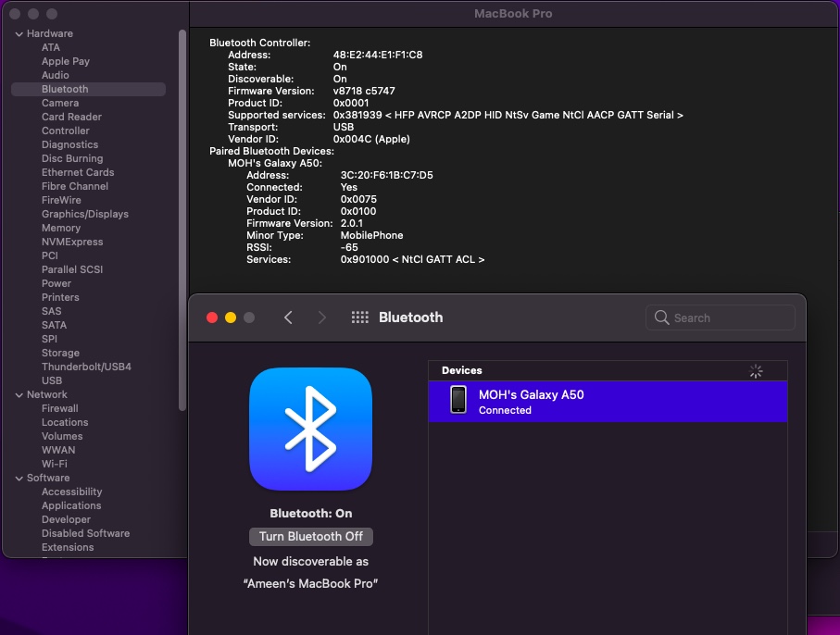Select USB entry in sidebar
The width and height of the screenshot is (840, 635).
pyautogui.click(x=52, y=381)
